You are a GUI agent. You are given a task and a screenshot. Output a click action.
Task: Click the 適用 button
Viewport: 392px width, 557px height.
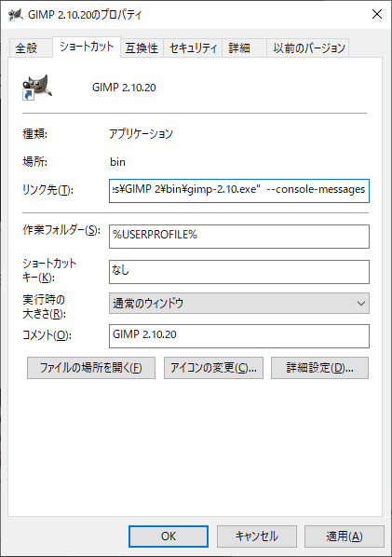click(x=345, y=537)
